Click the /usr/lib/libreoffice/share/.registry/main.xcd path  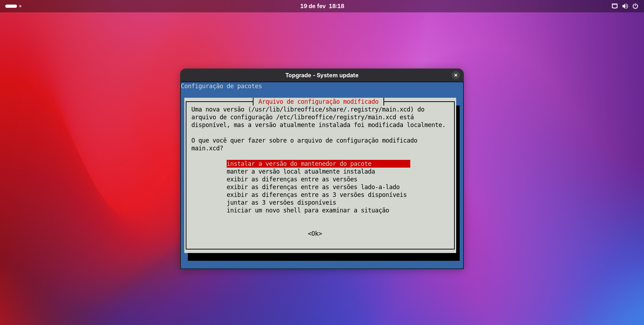pos(330,109)
